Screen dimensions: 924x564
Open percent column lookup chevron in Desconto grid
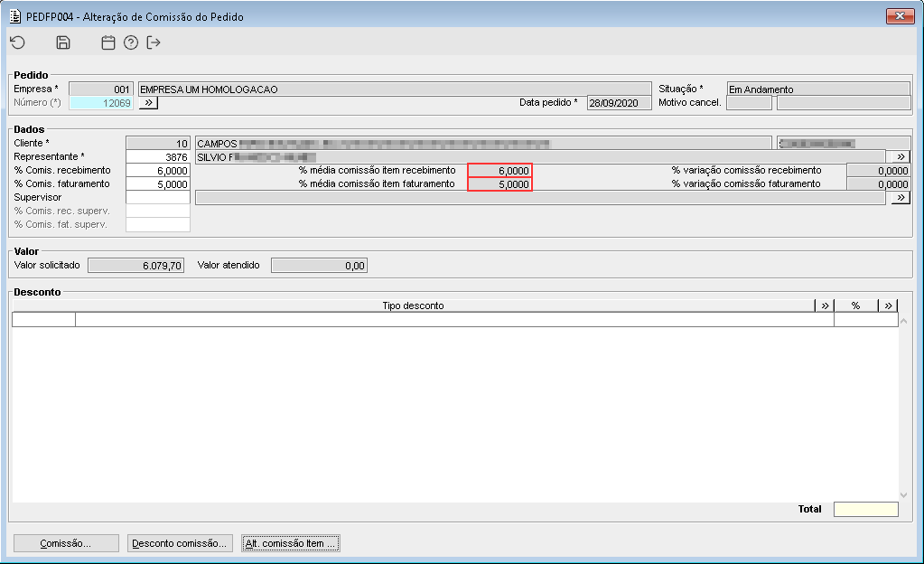tap(888, 305)
